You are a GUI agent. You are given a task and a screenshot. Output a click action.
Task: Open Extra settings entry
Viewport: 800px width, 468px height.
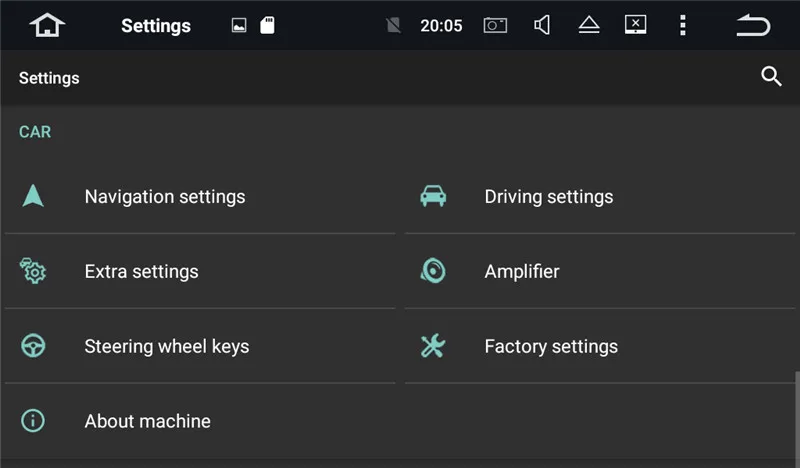tap(141, 271)
